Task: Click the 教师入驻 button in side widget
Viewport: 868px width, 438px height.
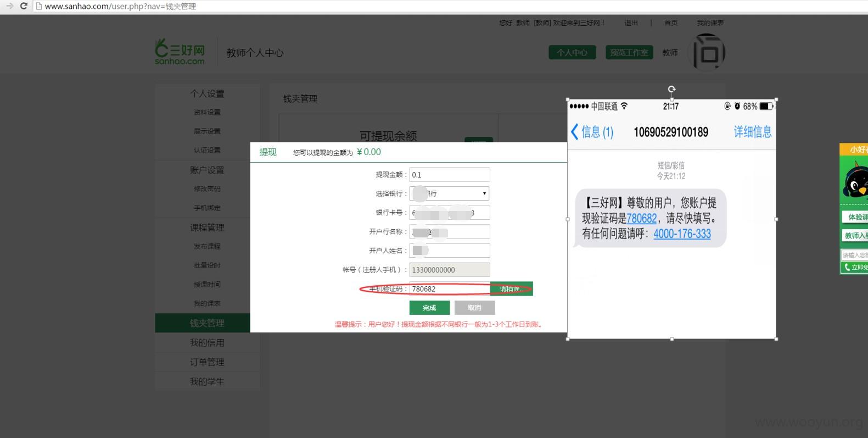Action: [x=855, y=236]
